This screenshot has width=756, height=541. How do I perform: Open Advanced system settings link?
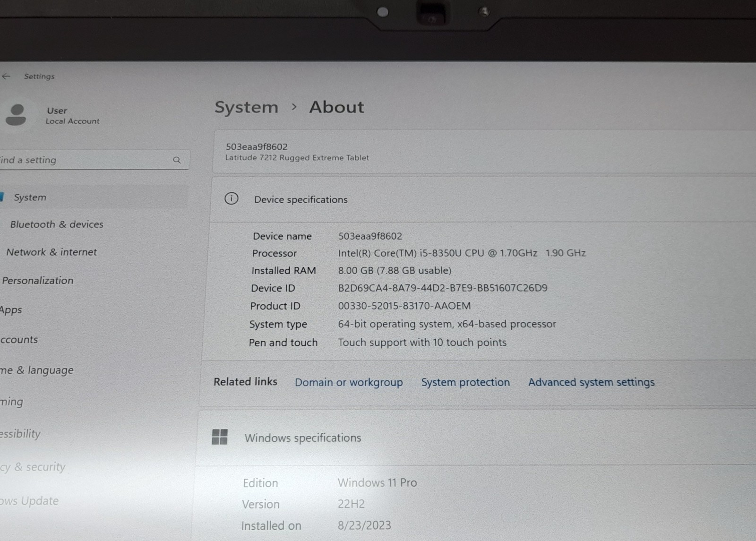coord(591,382)
